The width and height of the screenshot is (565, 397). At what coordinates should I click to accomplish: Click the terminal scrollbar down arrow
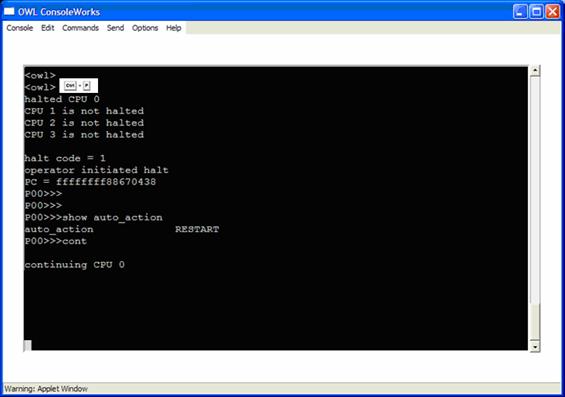[x=535, y=347]
